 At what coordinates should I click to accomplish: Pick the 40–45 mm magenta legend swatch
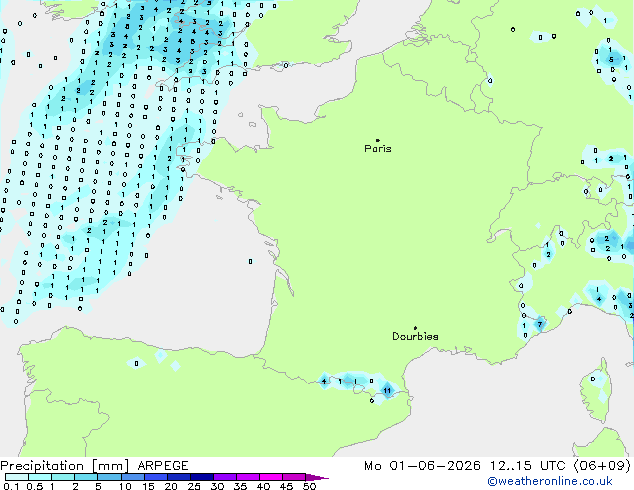tap(271, 477)
